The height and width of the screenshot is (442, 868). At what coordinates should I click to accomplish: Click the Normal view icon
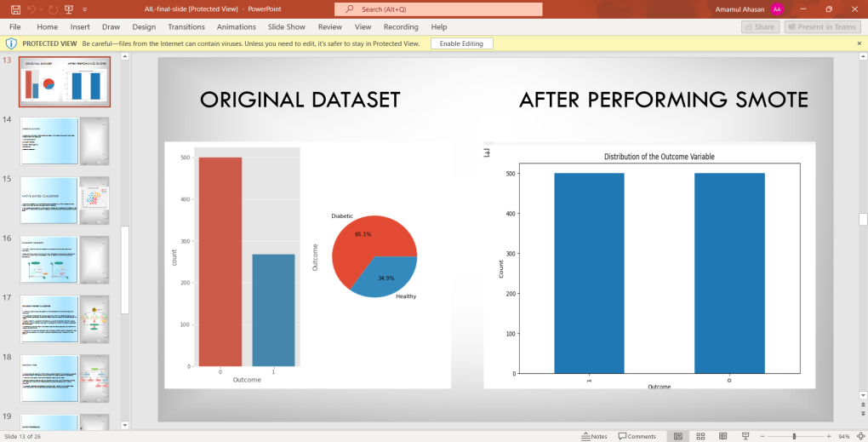(x=678, y=436)
